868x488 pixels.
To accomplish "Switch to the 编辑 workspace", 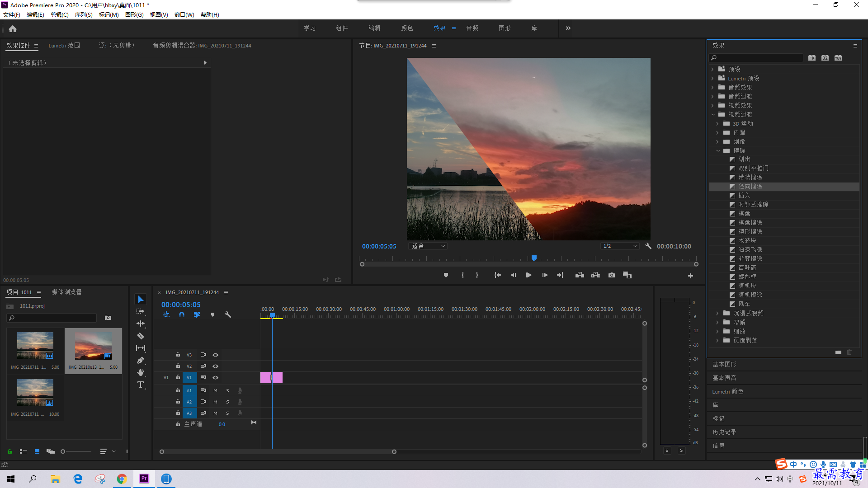I will (x=374, y=28).
